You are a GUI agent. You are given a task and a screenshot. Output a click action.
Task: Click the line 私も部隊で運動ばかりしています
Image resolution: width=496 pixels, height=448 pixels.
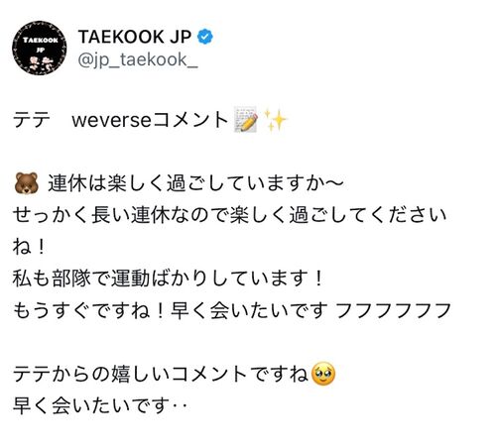(168, 279)
